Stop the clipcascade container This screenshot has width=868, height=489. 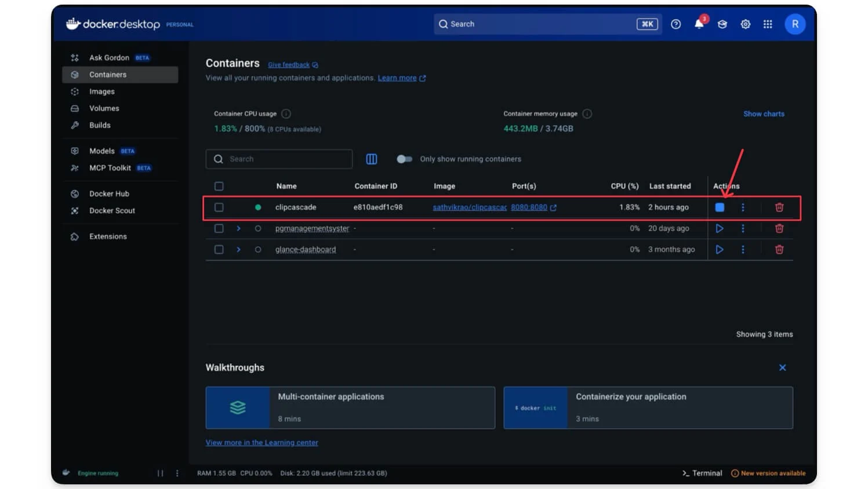720,207
